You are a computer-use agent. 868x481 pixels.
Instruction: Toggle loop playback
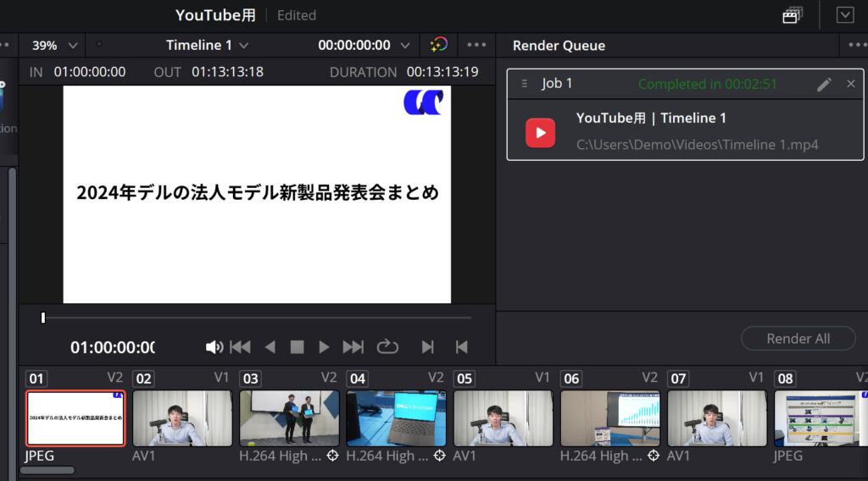click(x=387, y=346)
